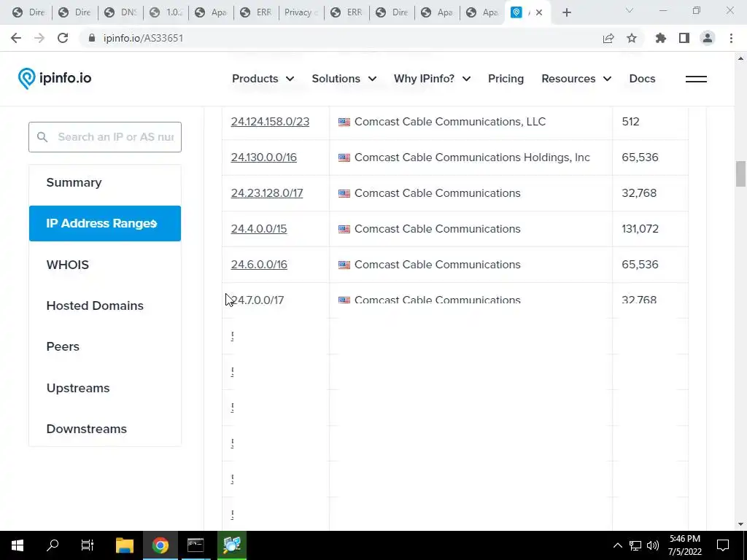The width and height of the screenshot is (747, 560).
Task: Open a new tab with plus button
Action: coord(566,13)
